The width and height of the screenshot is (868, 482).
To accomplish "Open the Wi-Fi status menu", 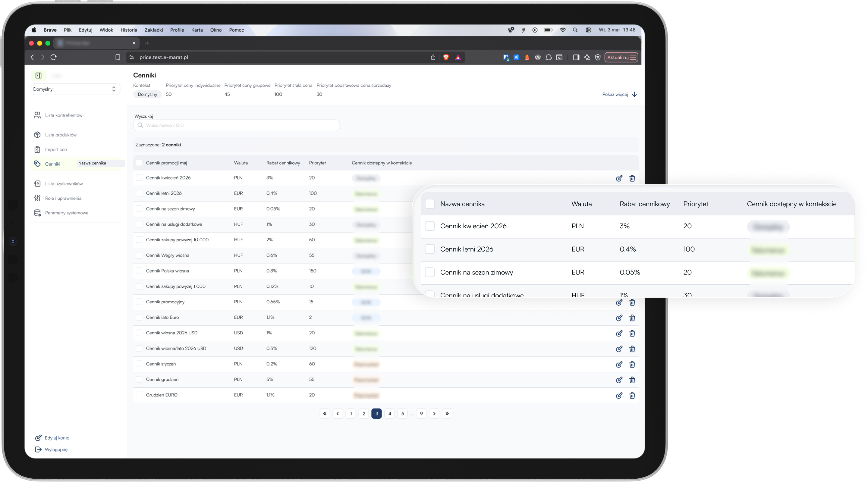I will pos(562,30).
